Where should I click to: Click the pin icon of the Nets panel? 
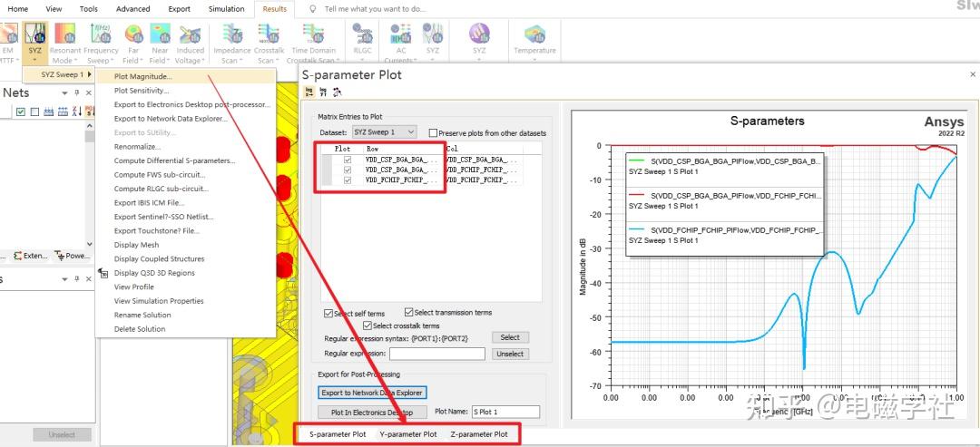coord(77,93)
